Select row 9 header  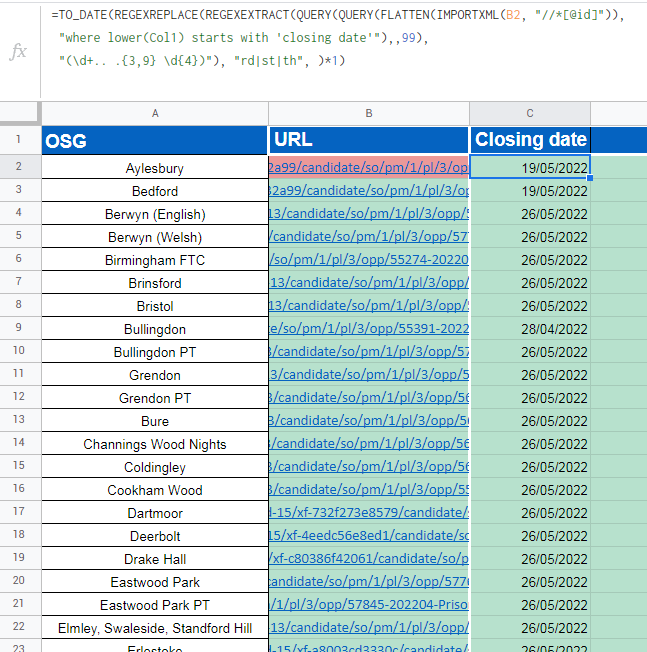pos(19,327)
